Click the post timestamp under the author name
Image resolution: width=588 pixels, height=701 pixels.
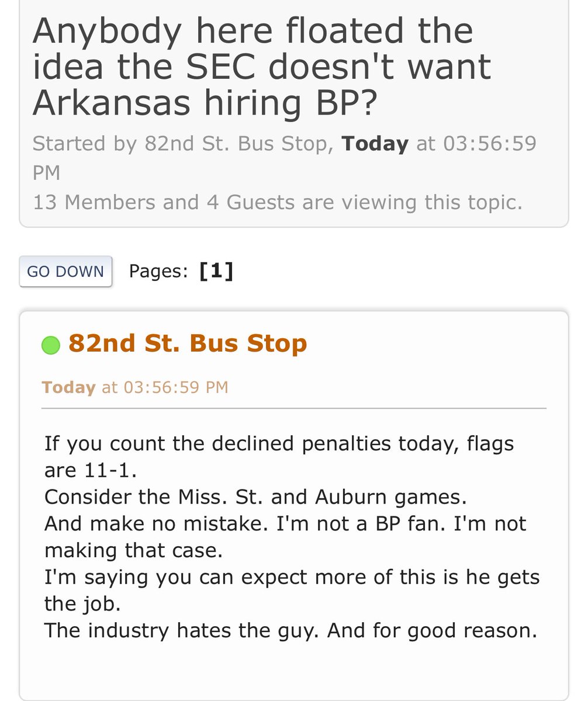pyautogui.click(x=135, y=387)
